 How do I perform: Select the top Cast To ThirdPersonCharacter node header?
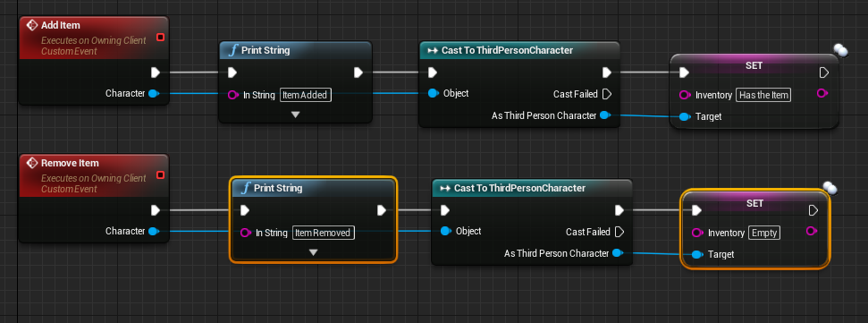pyautogui.click(x=518, y=50)
